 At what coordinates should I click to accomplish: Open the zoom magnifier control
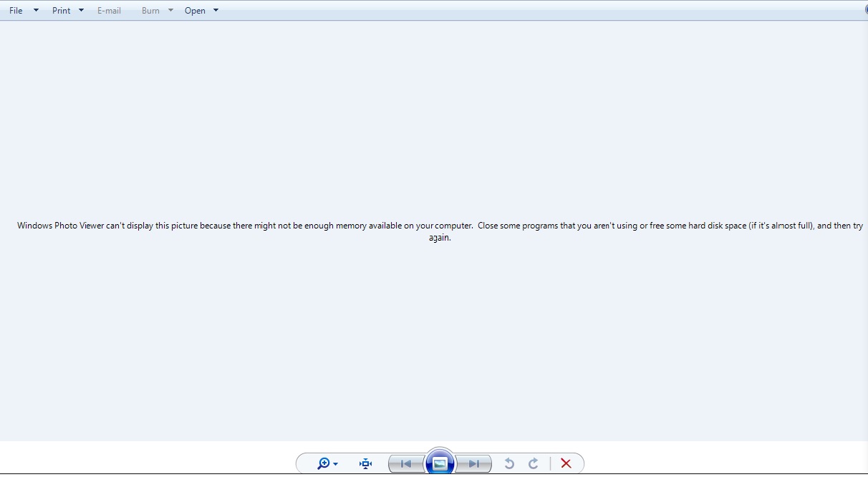coord(324,463)
